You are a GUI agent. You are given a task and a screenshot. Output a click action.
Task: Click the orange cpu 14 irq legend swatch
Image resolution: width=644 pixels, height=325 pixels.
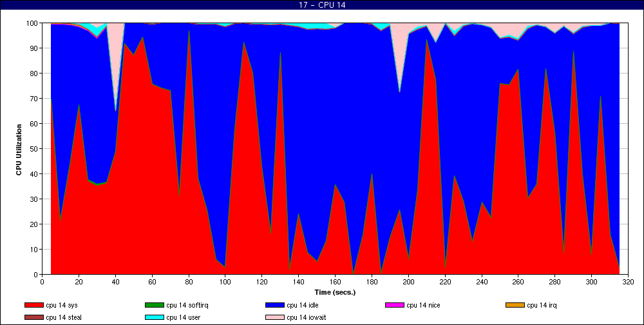515,305
